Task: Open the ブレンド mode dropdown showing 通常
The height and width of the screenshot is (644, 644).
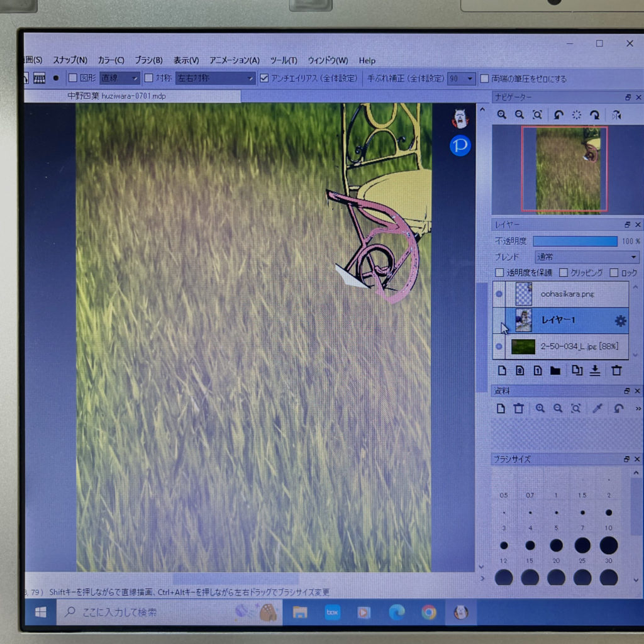Action: tap(586, 257)
